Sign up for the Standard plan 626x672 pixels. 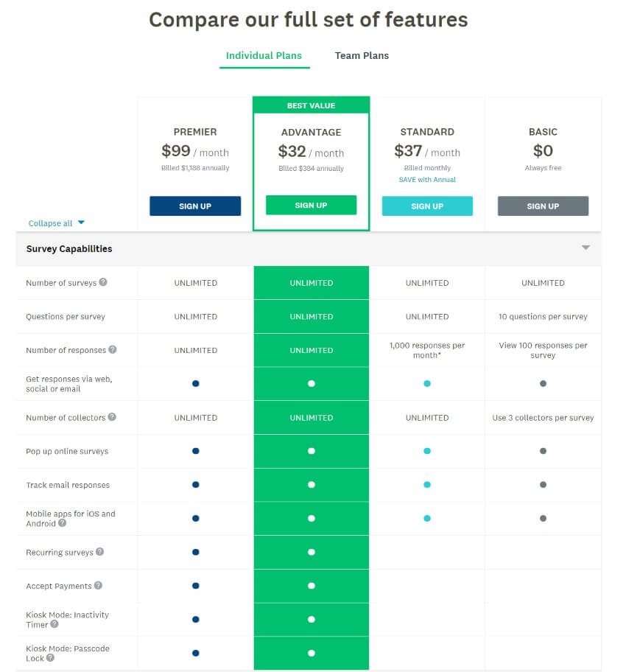(x=427, y=206)
